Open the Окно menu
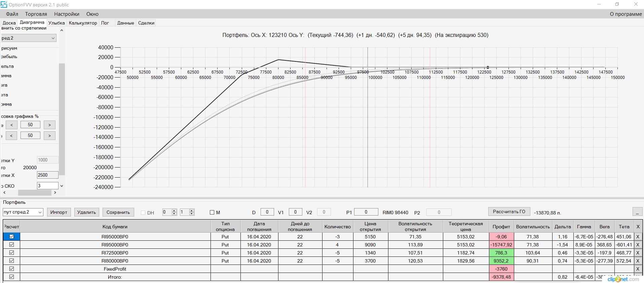The width and height of the screenshot is (644, 283). click(x=92, y=14)
